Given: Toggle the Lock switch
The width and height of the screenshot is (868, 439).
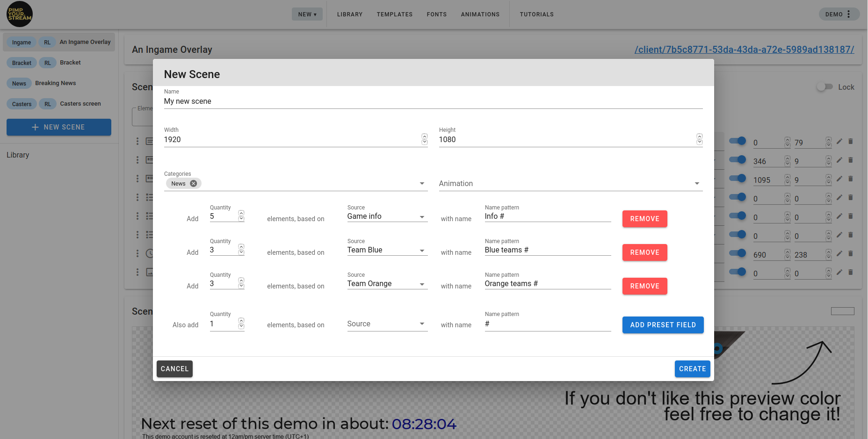Looking at the screenshot, I should (x=825, y=87).
